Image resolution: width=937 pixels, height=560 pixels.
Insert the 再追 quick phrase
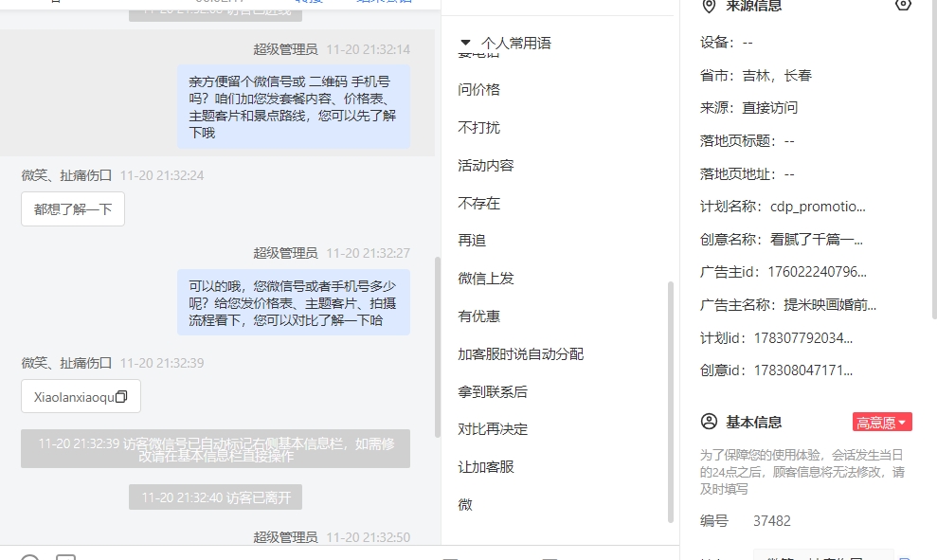pyautogui.click(x=472, y=241)
